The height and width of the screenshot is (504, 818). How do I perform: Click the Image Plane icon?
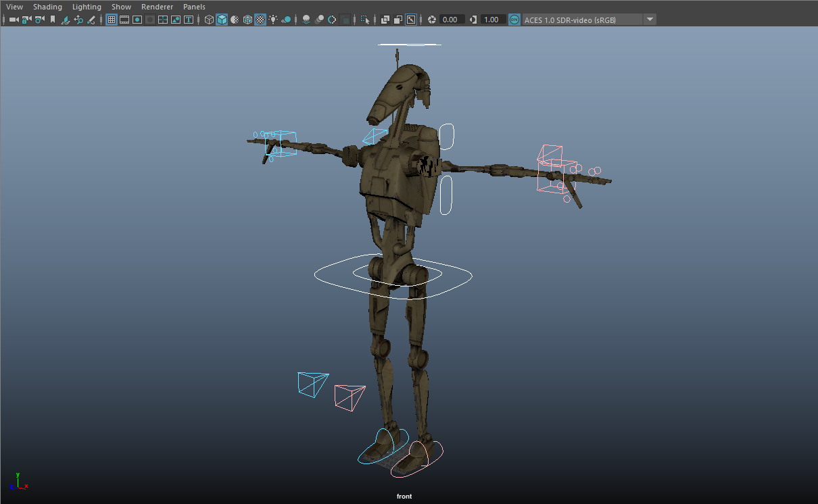(x=66, y=20)
